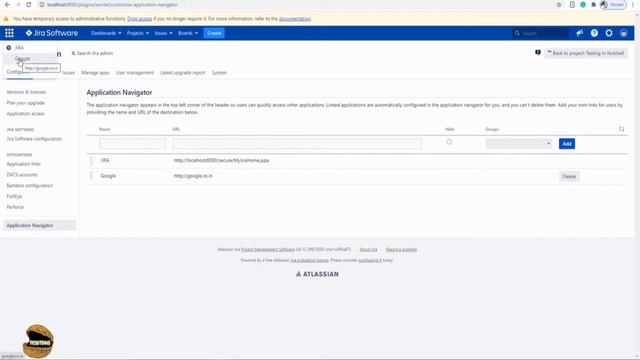640x360 pixels.
Task: Expand the Boards menu
Action: [188, 33]
